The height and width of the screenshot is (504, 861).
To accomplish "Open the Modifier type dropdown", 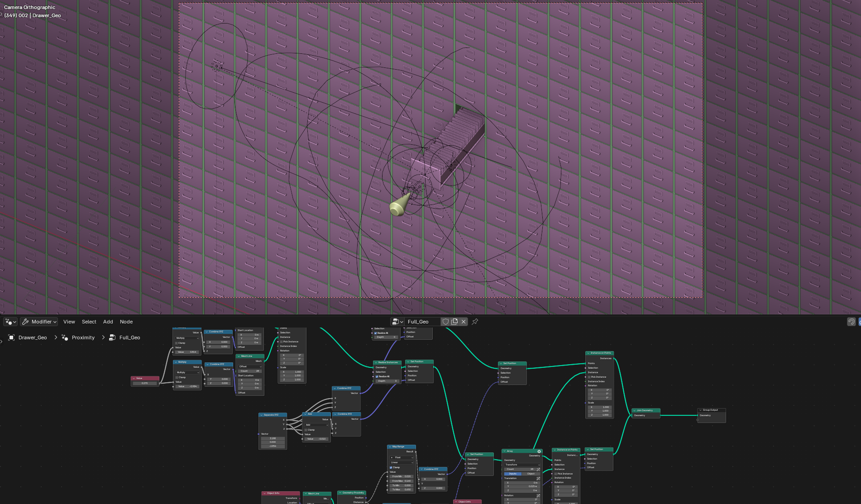I will click(x=39, y=322).
